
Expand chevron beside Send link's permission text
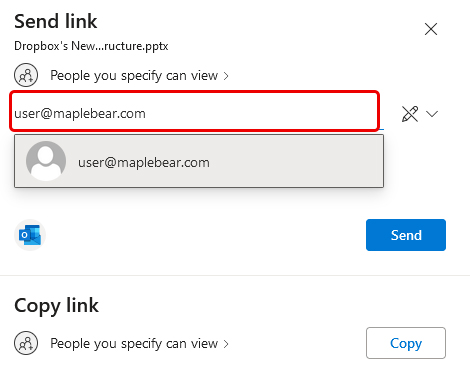[x=226, y=76]
